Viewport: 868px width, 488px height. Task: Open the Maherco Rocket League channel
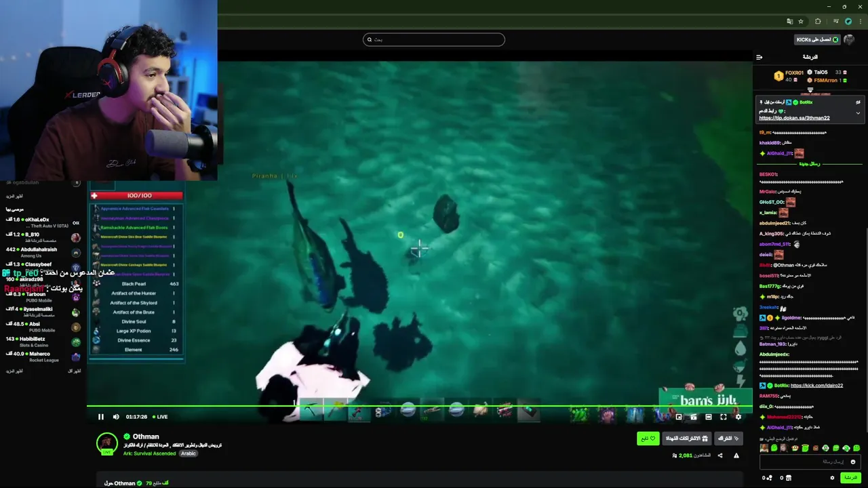(43, 357)
